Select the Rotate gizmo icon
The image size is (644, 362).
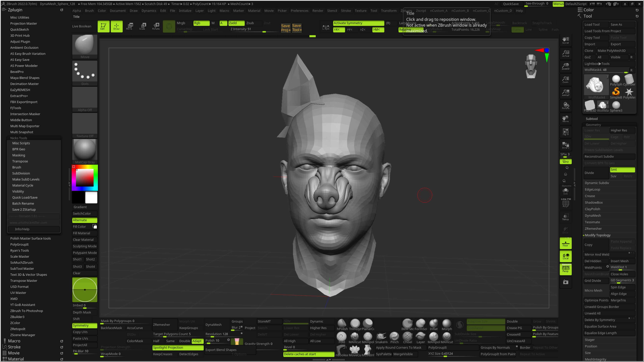[156, 26]
